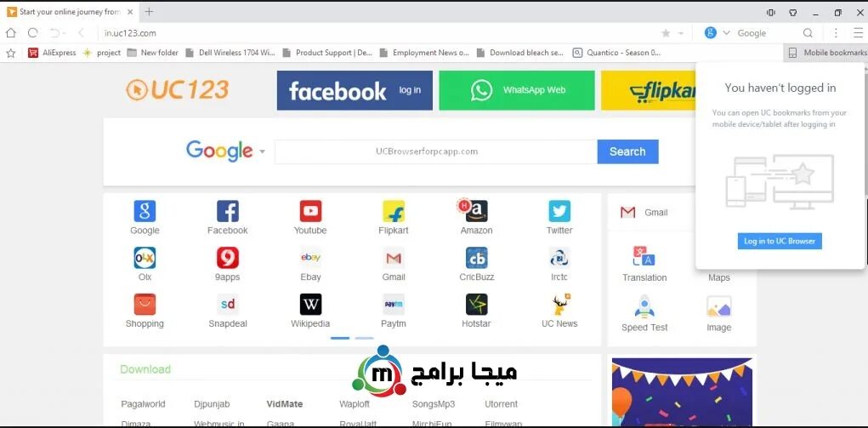Bookmark this page with the star icon
Viewport: 868px width, 428px height.
666,33
